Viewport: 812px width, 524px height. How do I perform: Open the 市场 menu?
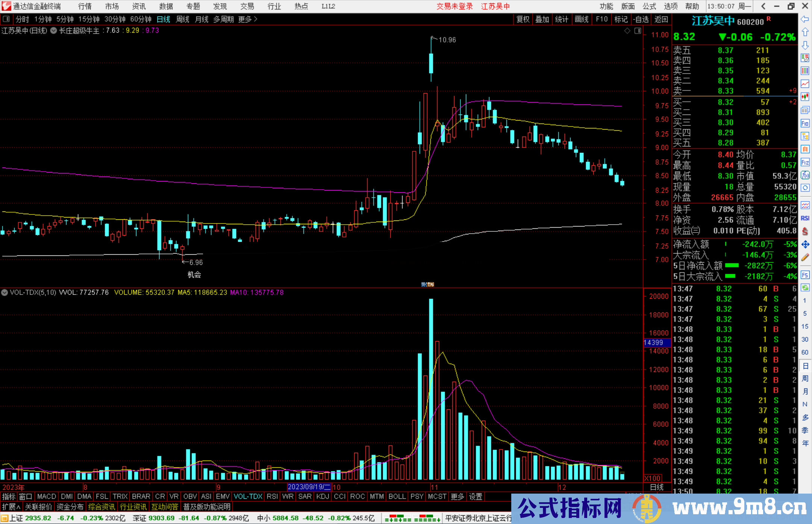(112, 6)
